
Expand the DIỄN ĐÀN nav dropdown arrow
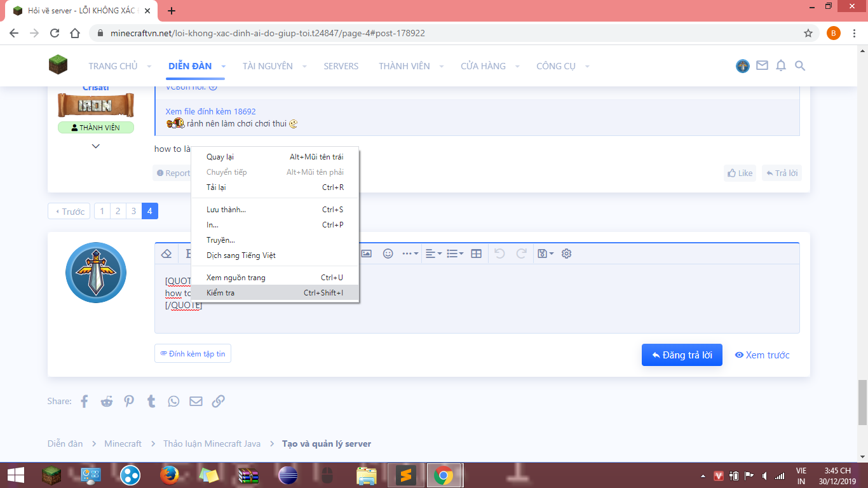(224, 66)
